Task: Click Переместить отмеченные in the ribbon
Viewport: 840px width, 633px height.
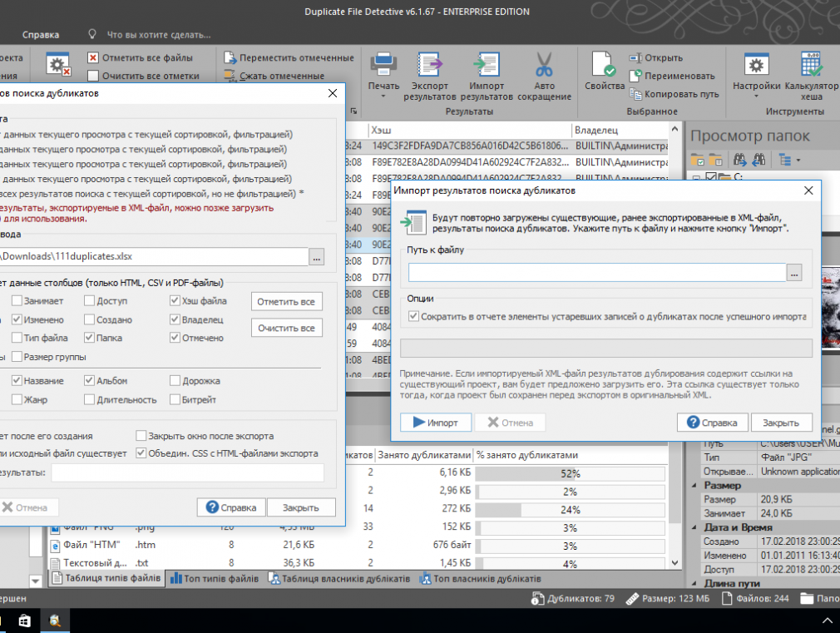Action: tap(289, 58)
